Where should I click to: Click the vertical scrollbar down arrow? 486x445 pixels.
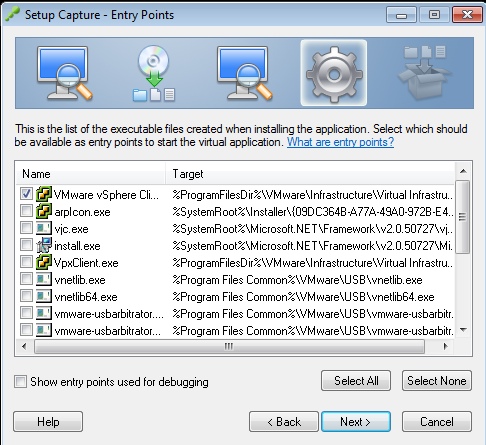[463, 330]
